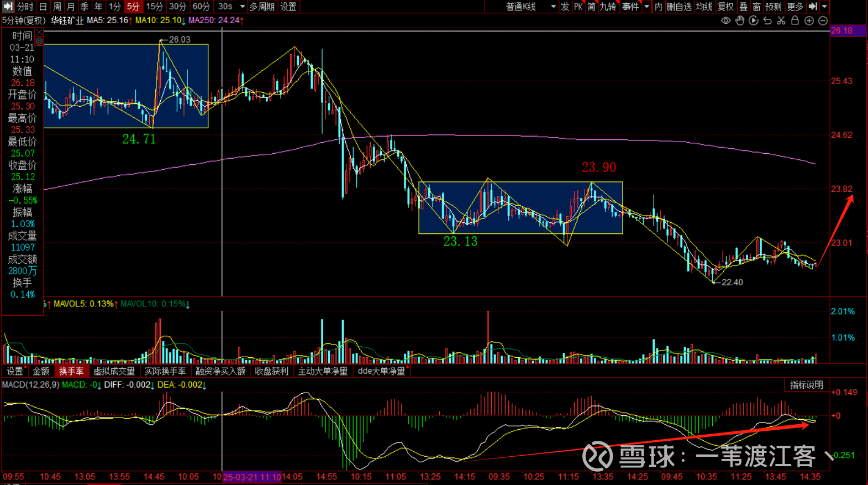868x485 pixels.
Task: Select the 30s period
Action: 225,7
